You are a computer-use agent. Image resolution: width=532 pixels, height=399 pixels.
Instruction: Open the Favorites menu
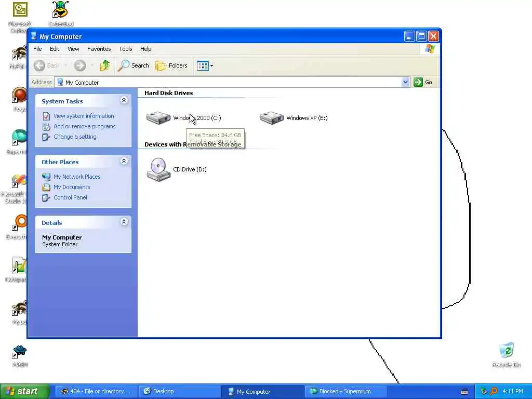tap(99, 49)
